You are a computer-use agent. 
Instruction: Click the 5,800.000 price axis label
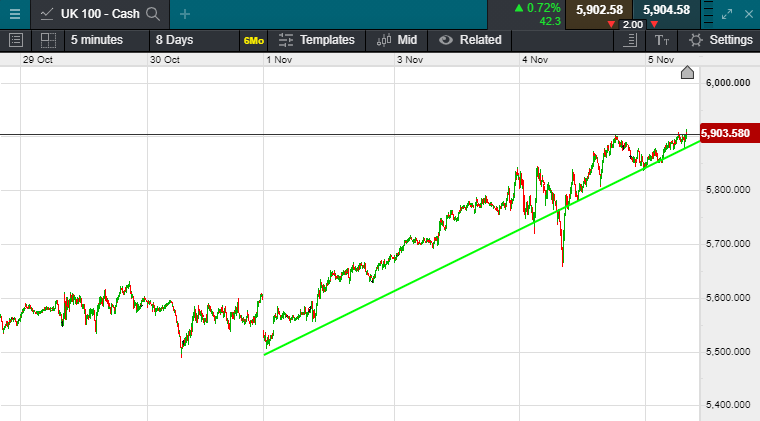[728, 190]
